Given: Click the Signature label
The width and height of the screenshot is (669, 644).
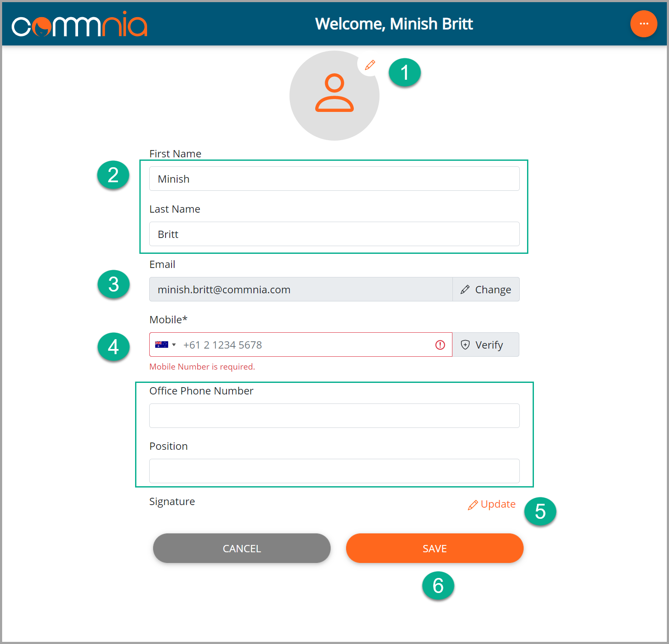Looking at the screenshot, I should coord(172,502).
